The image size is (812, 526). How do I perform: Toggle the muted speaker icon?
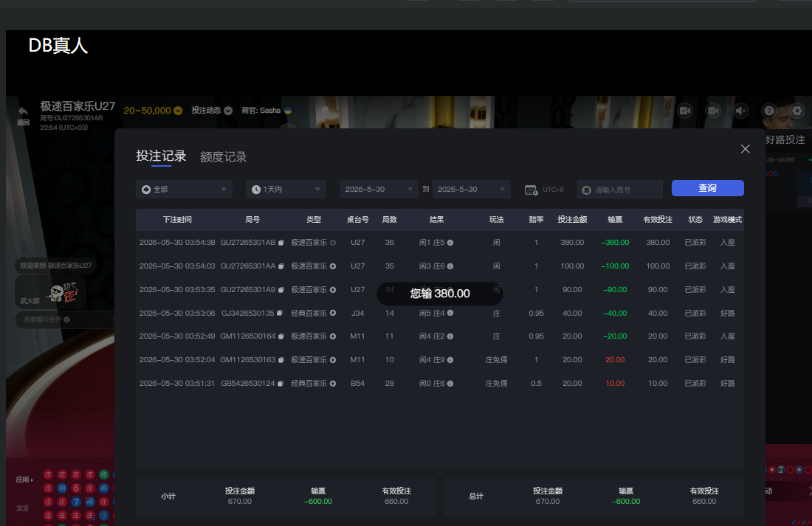[x=741, y=111]
